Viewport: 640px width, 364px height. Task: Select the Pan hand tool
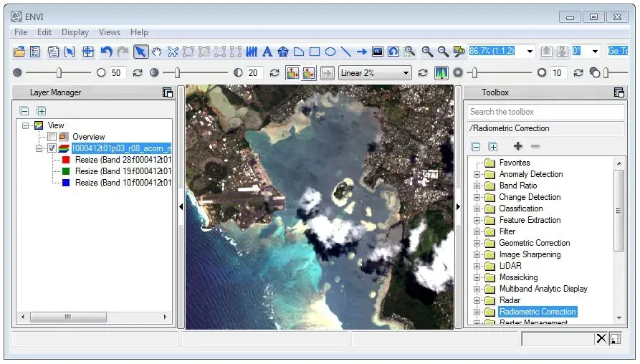click(156, 52)
